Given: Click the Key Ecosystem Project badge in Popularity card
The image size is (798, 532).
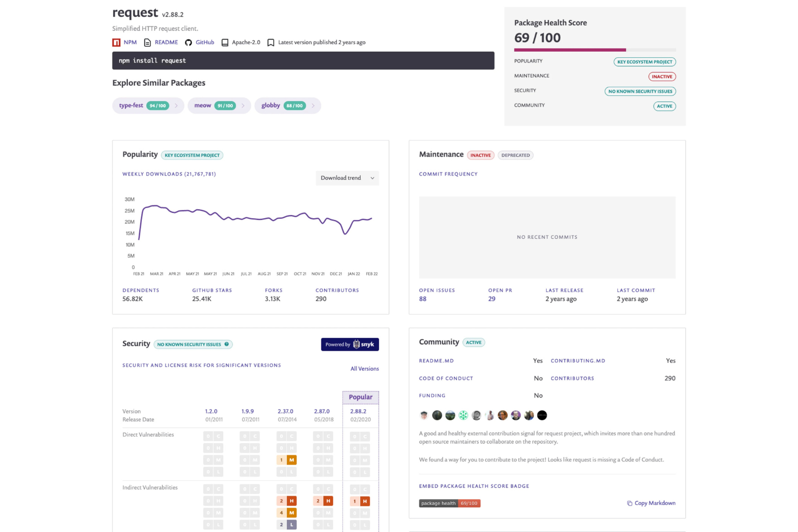Looking at the screenshot, I should [192, 155].
